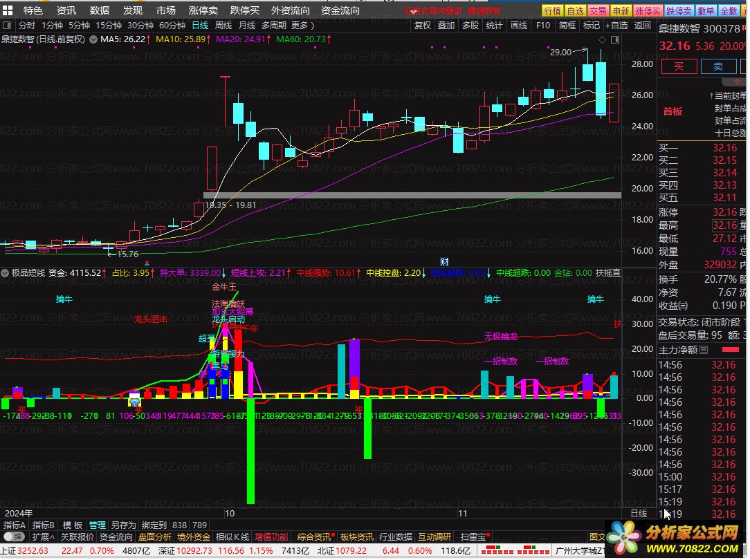Expand the 扩展 panel
The height and width of the screenshot is (560, 750).
(x=43, y=537)
